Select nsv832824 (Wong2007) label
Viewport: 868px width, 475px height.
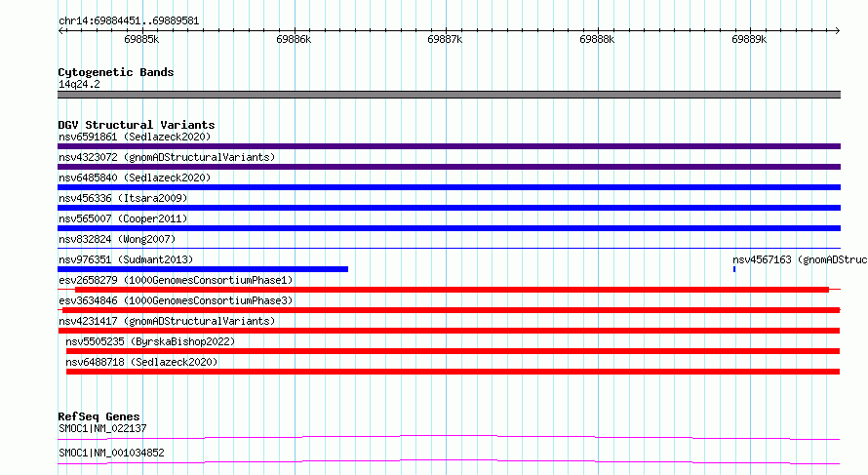click(117, 239)
